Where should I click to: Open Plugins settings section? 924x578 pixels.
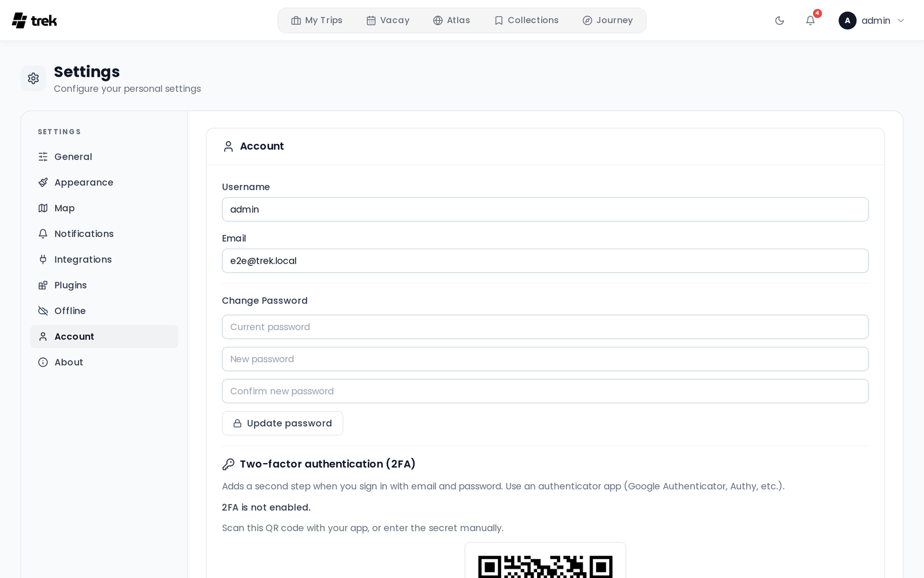click(104, 285)
